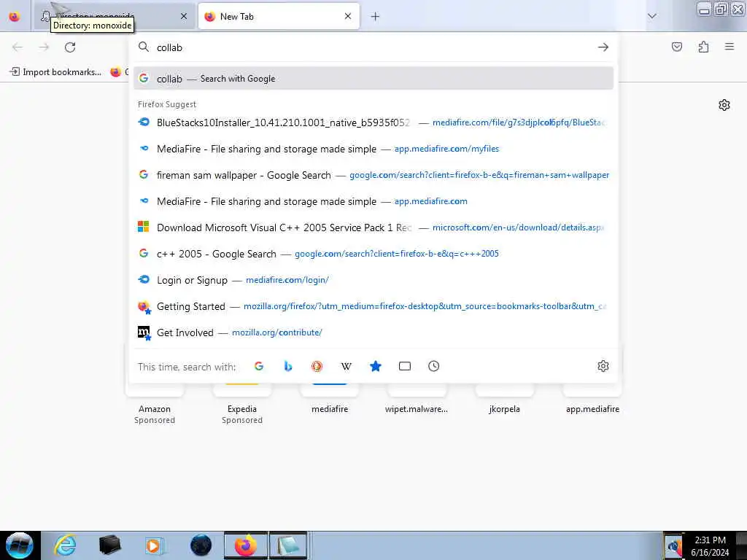Click the Go arrow in the address bar

[x=603, y=47]
